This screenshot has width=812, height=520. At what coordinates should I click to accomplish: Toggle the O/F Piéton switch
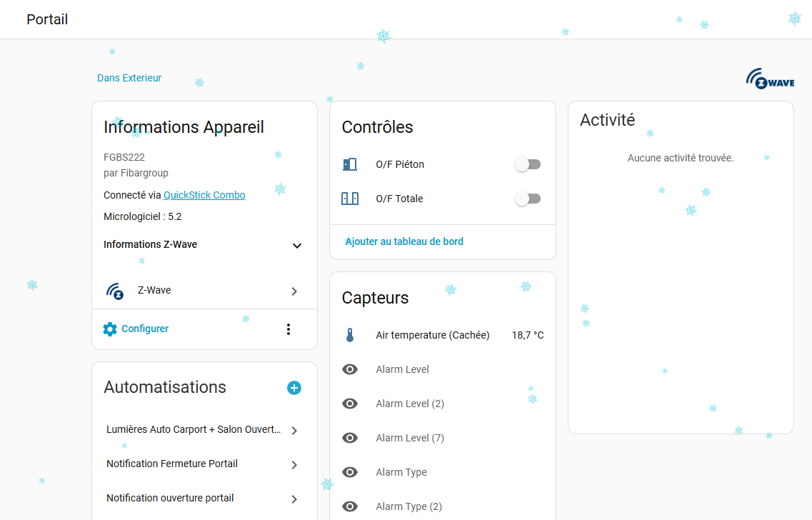point(528,165)
